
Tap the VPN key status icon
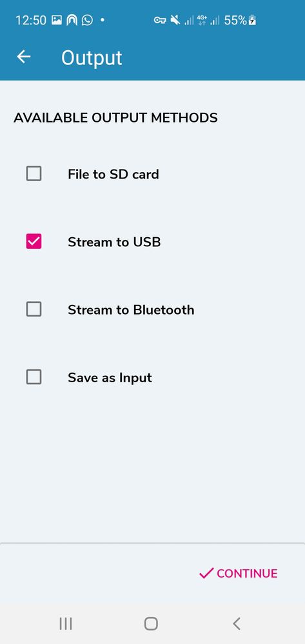[159, 20]
